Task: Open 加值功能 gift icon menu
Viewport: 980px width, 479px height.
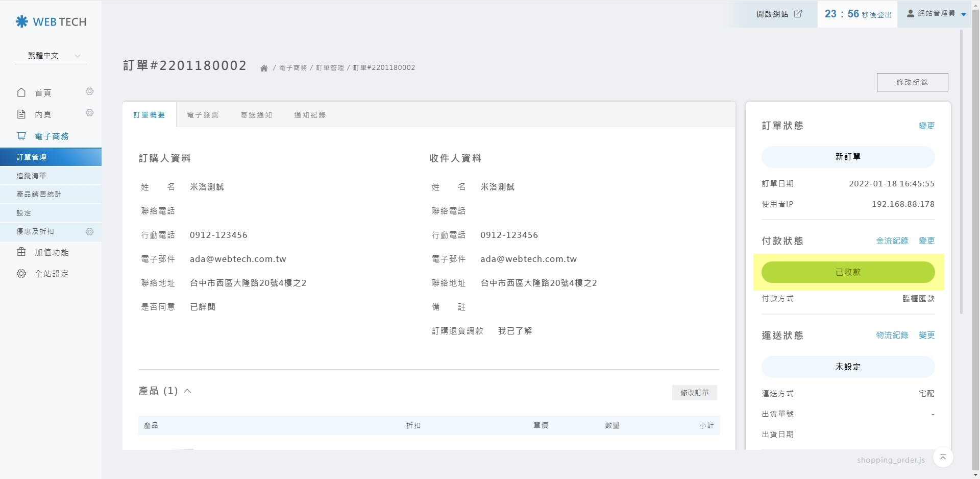Action: pos(21,252)
